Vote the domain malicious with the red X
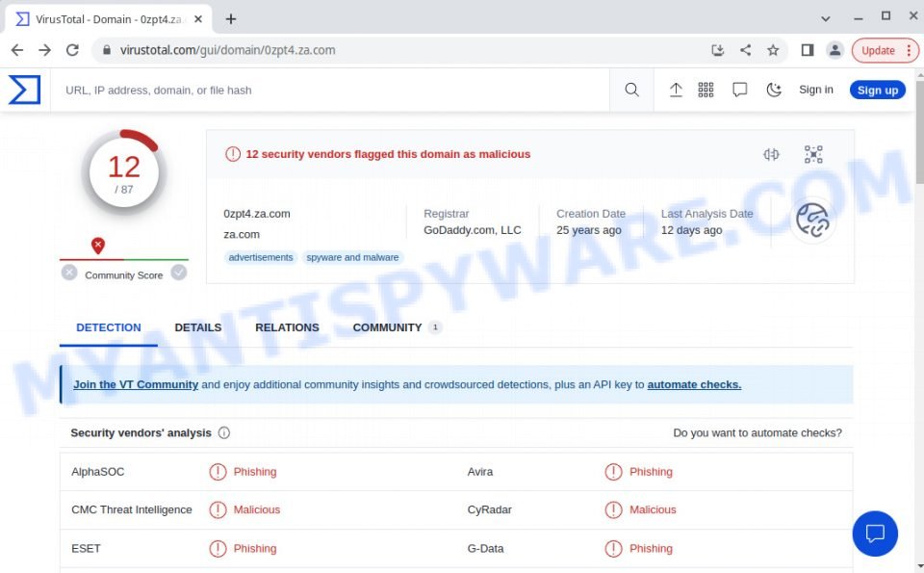Image resolution: width=924 pixels, height=573 pixels. (x=69, y=273)
